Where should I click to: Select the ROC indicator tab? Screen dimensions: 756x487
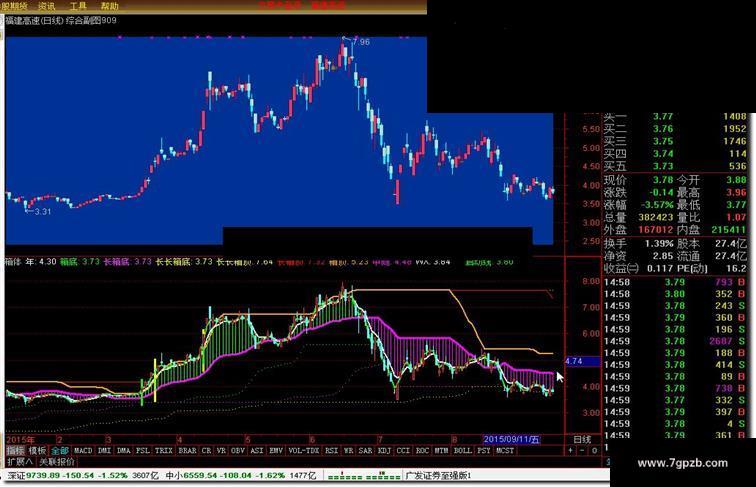(422, 451)
